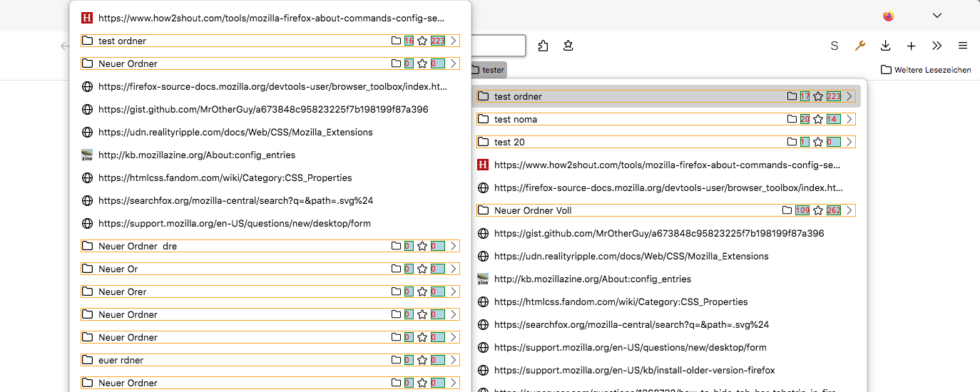Open the how2shout.com bookmark in right menu
This screenshot has width=980, height=392.
(667, 165)
